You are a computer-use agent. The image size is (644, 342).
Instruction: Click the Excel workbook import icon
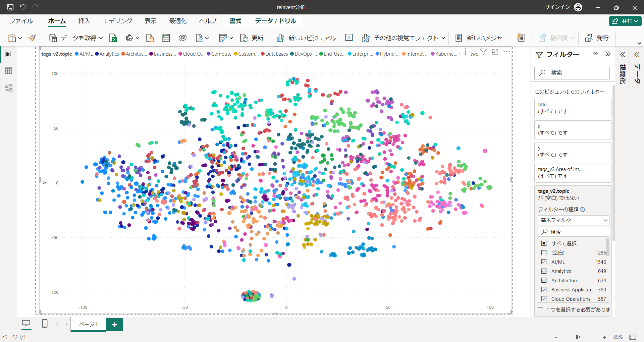click(x=113, y=38)
